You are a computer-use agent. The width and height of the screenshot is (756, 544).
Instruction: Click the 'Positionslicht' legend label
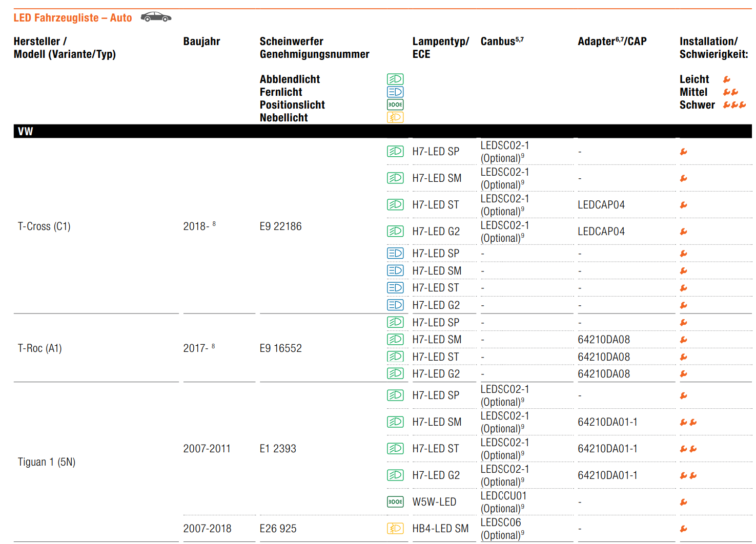point(292,105)
